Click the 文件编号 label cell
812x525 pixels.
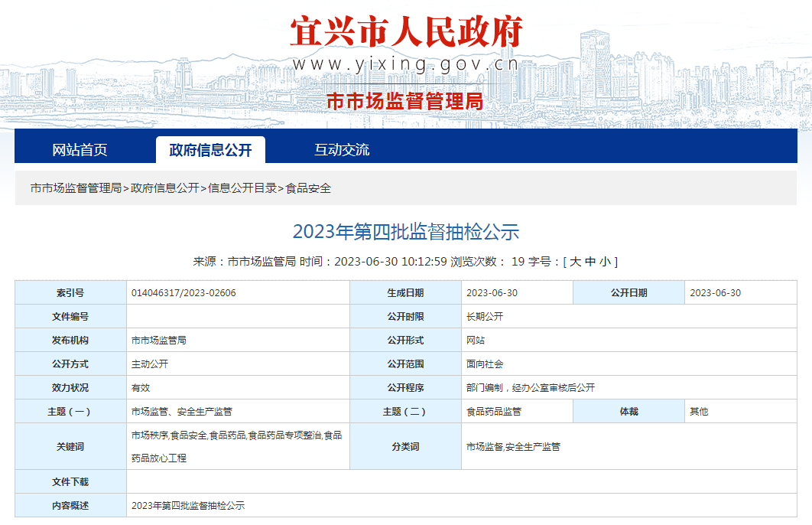click(70, 316)
